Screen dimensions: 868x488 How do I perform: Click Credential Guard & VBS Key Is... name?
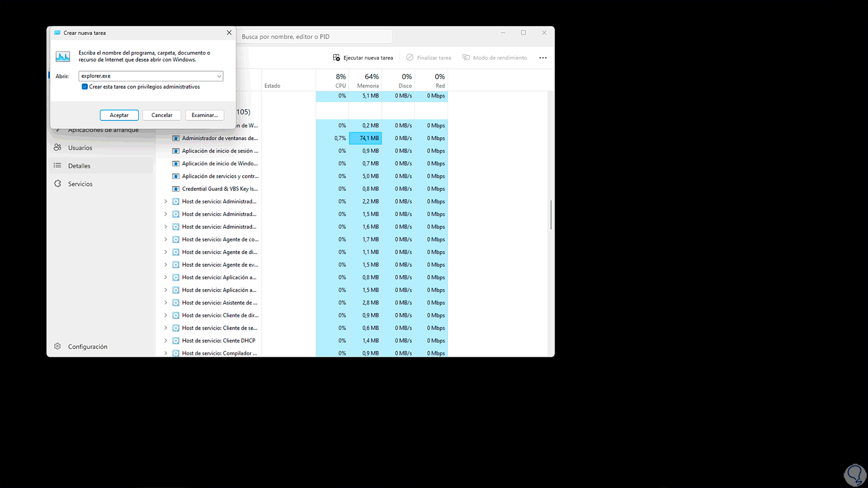click(220, 189)
